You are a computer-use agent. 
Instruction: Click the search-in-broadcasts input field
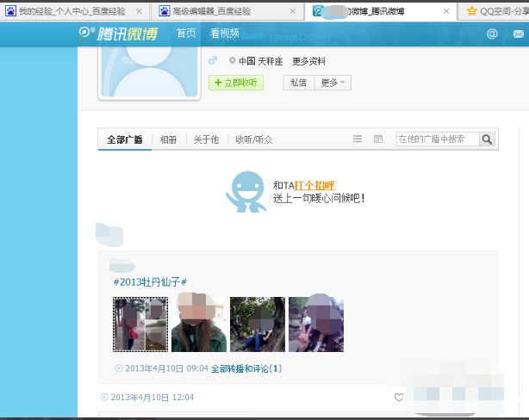coord(437,139)
